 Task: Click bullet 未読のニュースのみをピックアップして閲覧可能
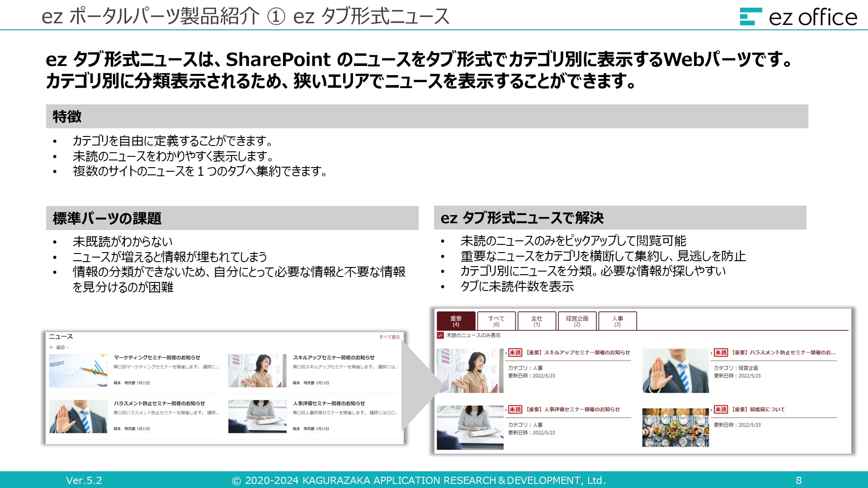(x=573, y=241)
